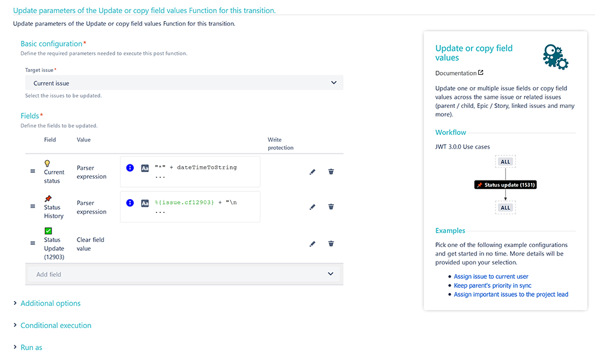Click the Aa text icon for Status History
The image size is (600, 364).
point(145,203)
